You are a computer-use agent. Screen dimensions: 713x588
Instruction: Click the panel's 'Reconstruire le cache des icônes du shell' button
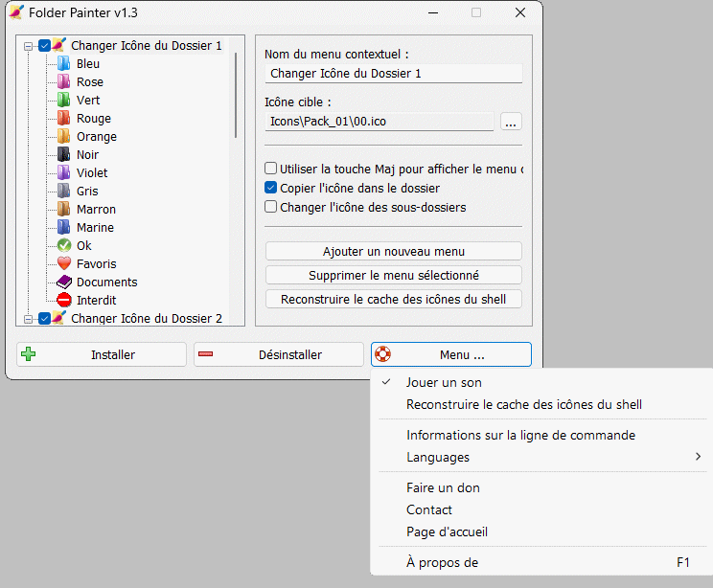pyautogui.click(x=394, y=299)
